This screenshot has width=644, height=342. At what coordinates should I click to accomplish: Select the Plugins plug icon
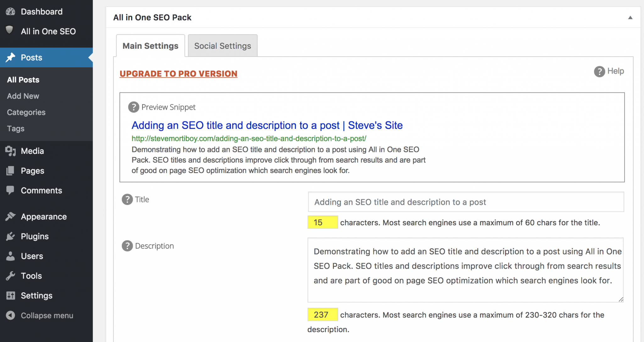10,236
